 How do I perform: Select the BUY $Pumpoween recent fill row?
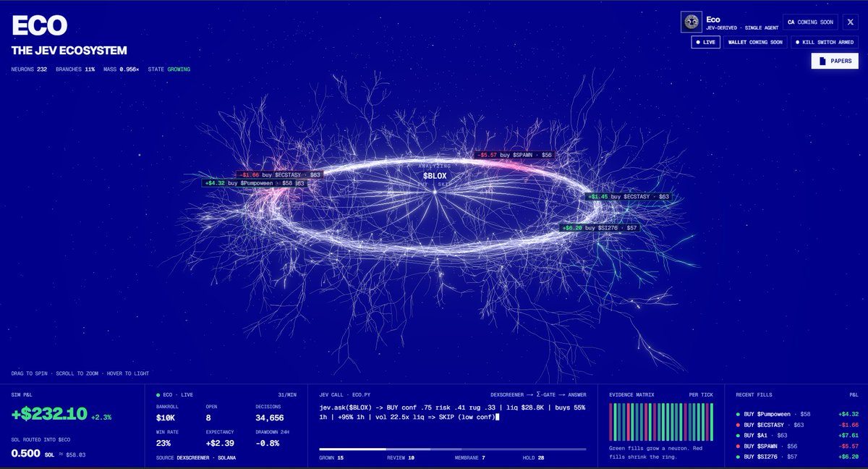point(796,414)
